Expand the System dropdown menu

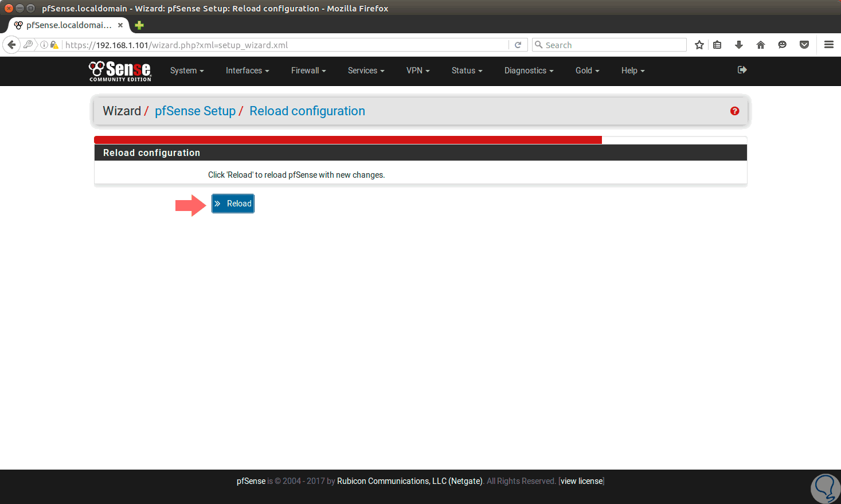click(187, 71)
